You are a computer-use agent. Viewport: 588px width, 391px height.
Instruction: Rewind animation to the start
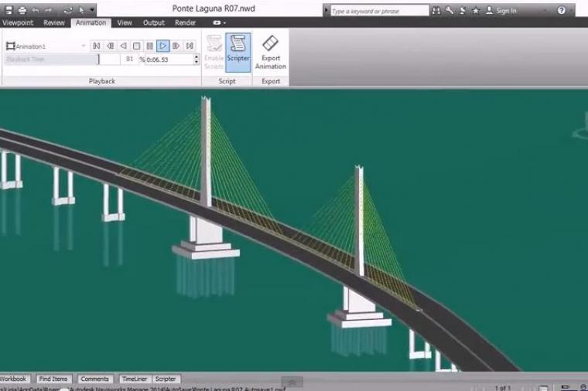(97, 46)
